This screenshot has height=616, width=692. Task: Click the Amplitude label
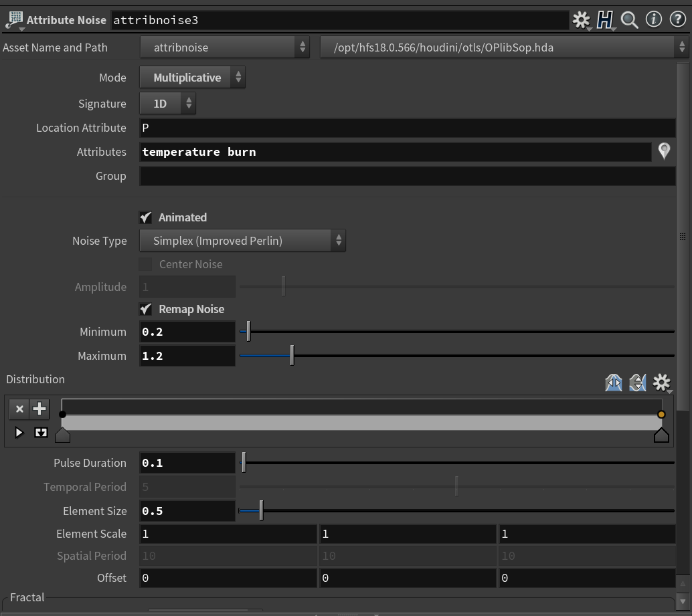click(x=100, y=287)
